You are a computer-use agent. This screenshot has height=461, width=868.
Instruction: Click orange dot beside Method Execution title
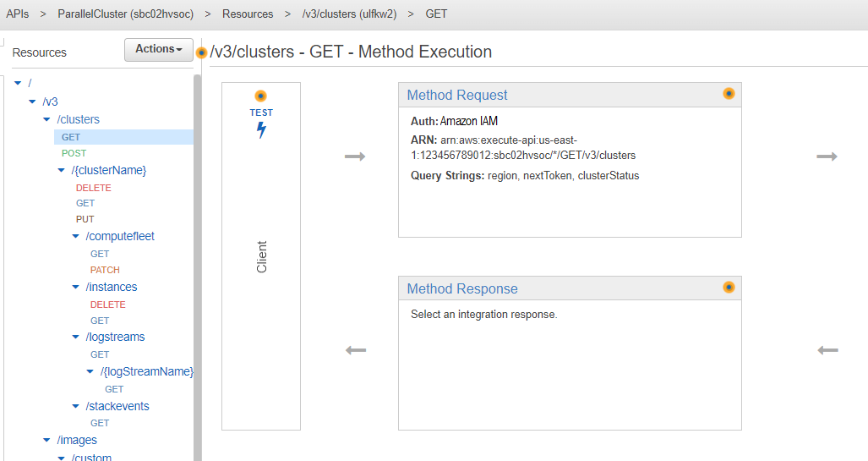tap(201, 52)
